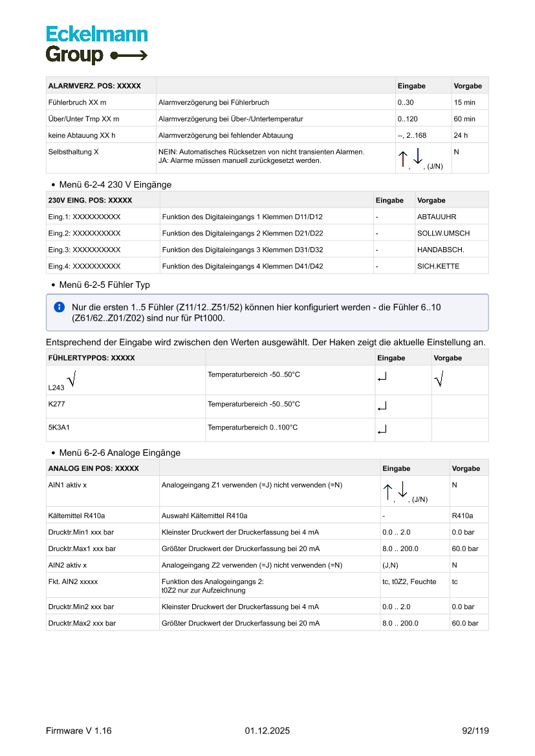Click the R410a Vorgabe cell
This screenshot has width=535, height=756.
(x=463, y=516)
